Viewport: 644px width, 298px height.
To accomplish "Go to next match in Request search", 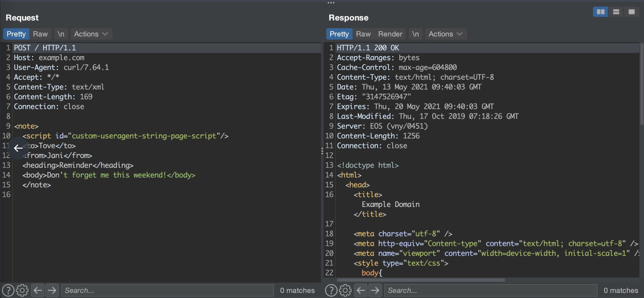I will coord(52,290).
